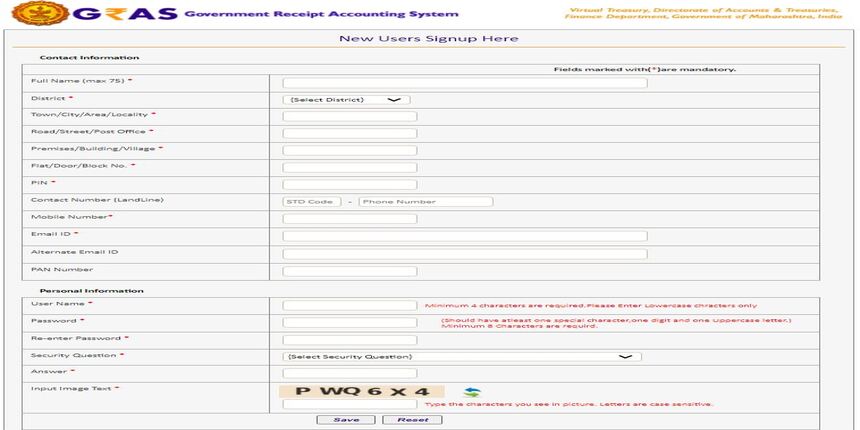Focus the Premises/Building/Village field
This screenshot has height=430, width=860.
click(x=349, y=150)
